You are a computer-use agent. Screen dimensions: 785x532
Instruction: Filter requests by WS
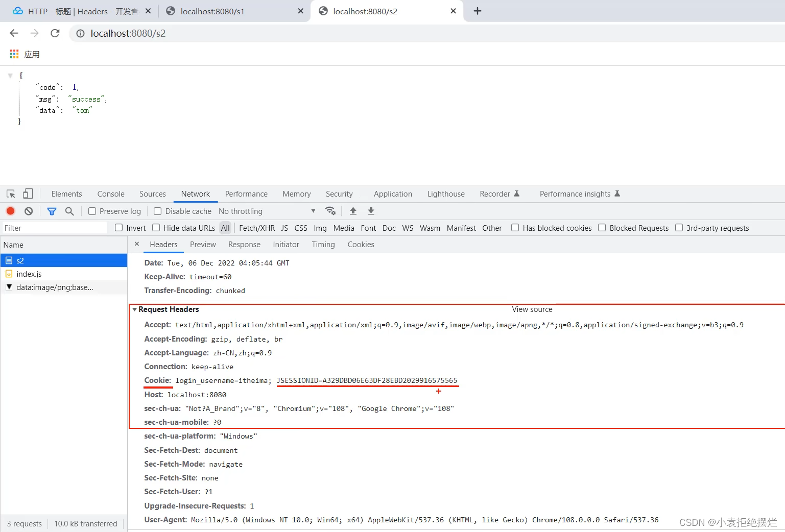408,228
